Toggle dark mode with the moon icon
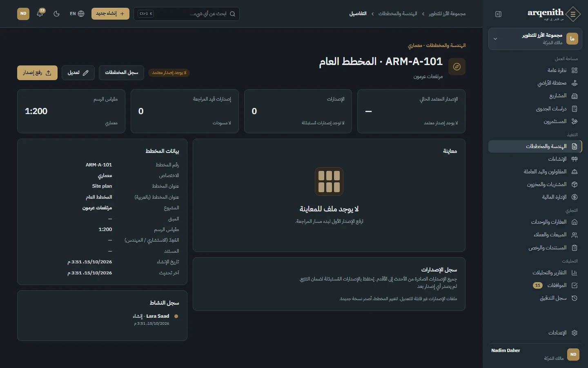Screen dimensions: 588x368 pyautogui.click(x=57, y=13)
